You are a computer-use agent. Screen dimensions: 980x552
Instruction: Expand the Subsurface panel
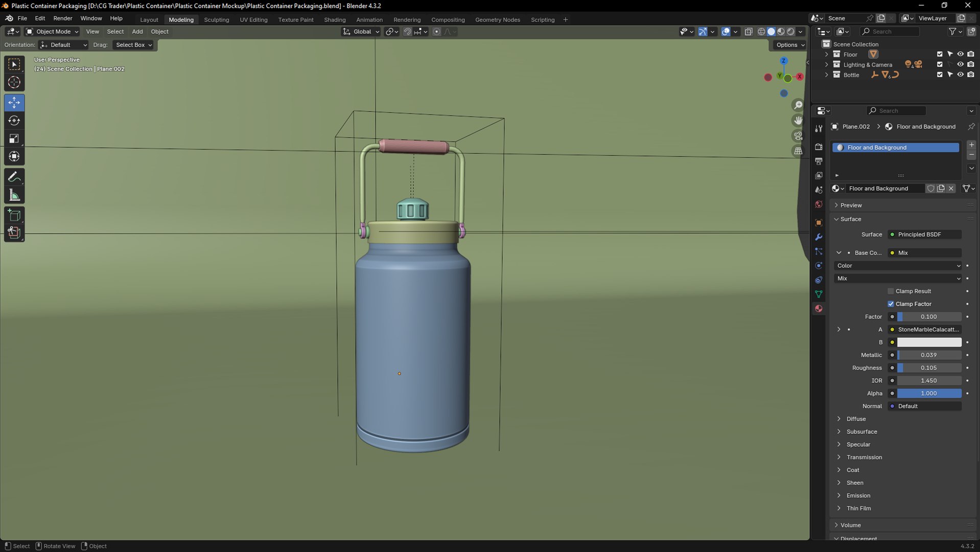tap(861, 432)
